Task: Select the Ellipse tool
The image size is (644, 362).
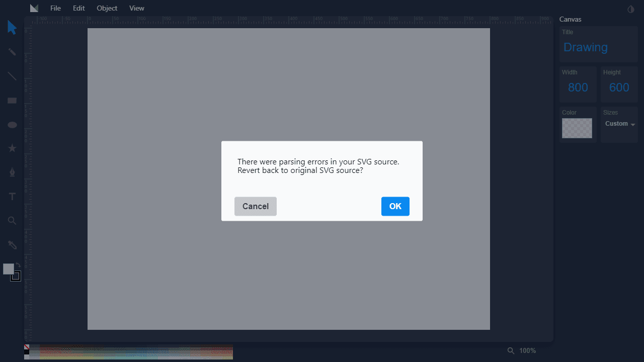Action: [x=12, y=125]
